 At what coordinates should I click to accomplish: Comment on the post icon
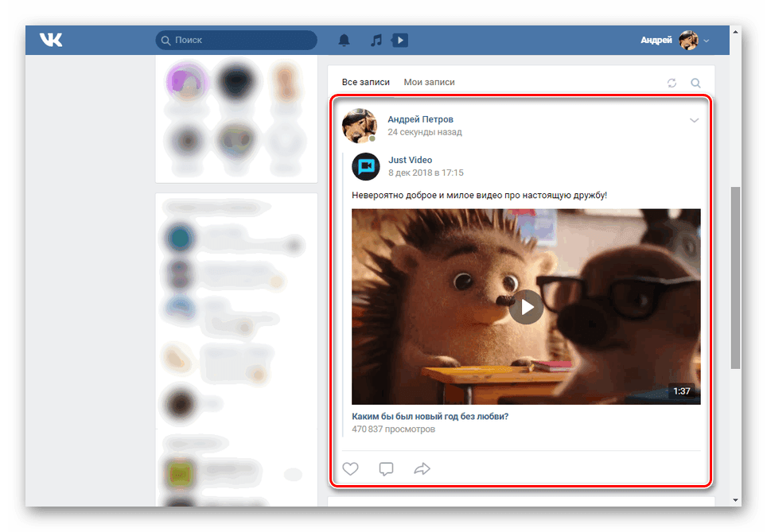(x=386, y=469)
